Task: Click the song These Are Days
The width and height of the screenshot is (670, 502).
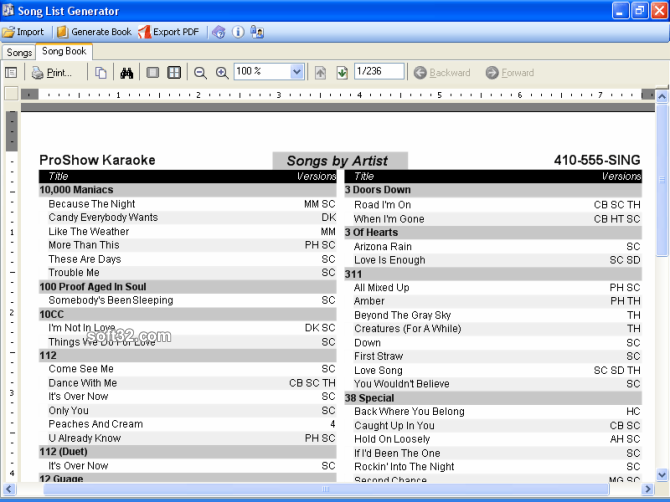Action: point(85,259)
